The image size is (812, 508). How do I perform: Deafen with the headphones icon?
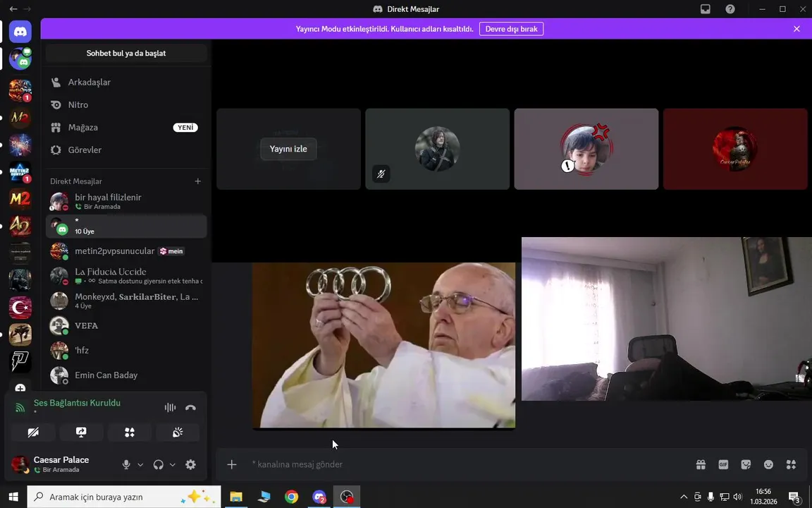tap(159, 464)
